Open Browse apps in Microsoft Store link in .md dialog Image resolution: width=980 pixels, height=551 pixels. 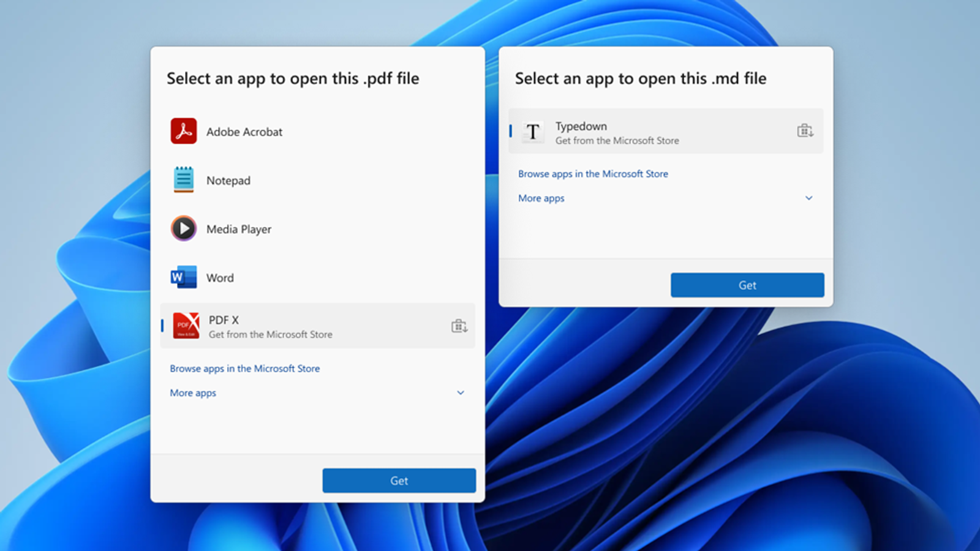coord(593,174)
